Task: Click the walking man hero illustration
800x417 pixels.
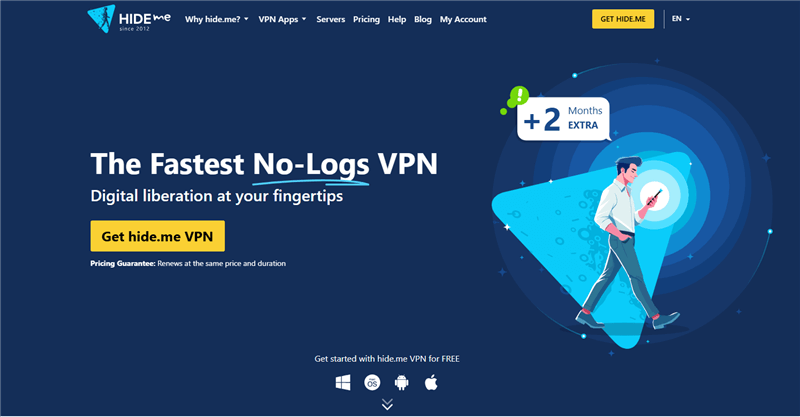Action: [625, 242]
